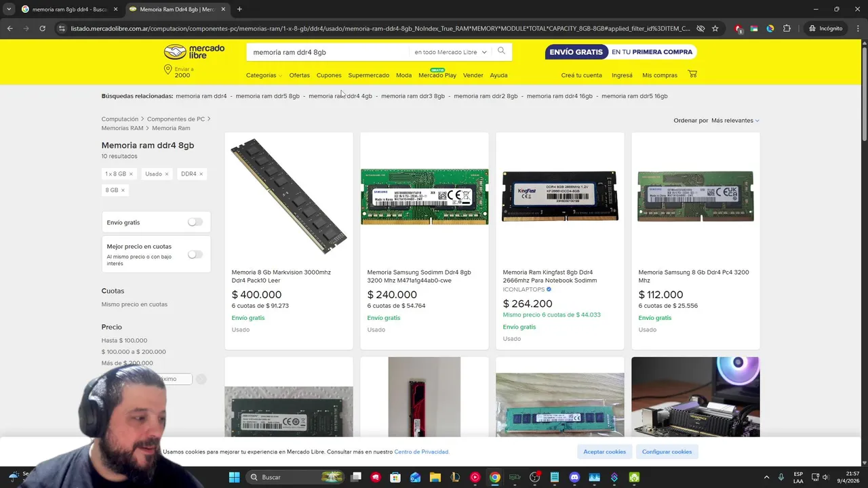868x488 pixels.
Task: Click the 'Ayuda' nav link
Action: point(498,75)
